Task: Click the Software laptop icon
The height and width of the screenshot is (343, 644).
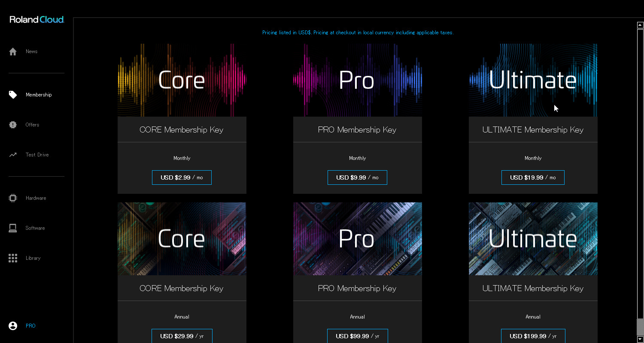Action: [13, 228]
